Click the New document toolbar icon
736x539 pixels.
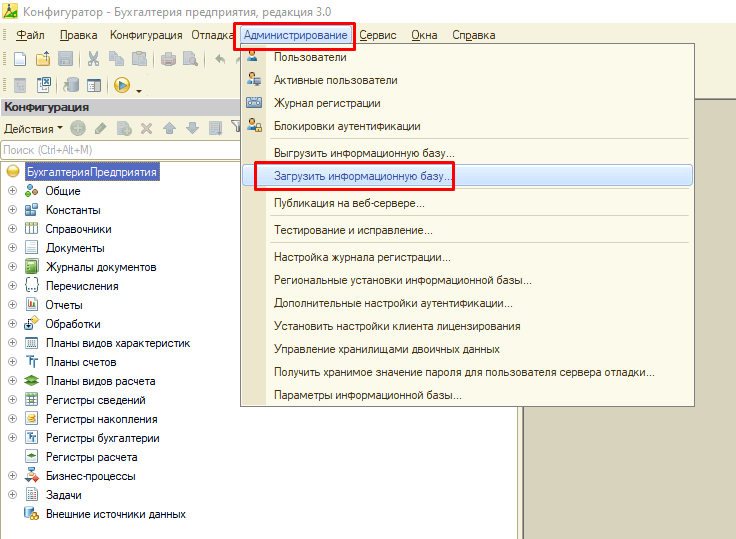click(x=20, y=59)
